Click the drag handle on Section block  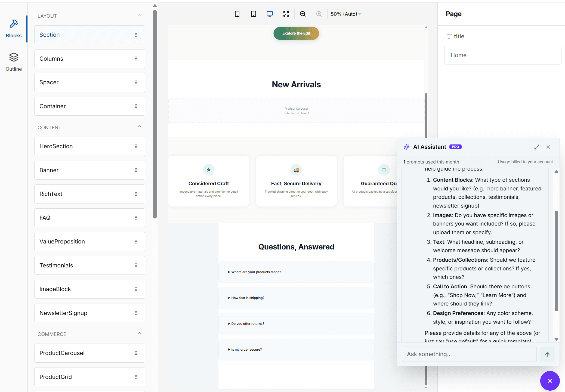(136, 35)
